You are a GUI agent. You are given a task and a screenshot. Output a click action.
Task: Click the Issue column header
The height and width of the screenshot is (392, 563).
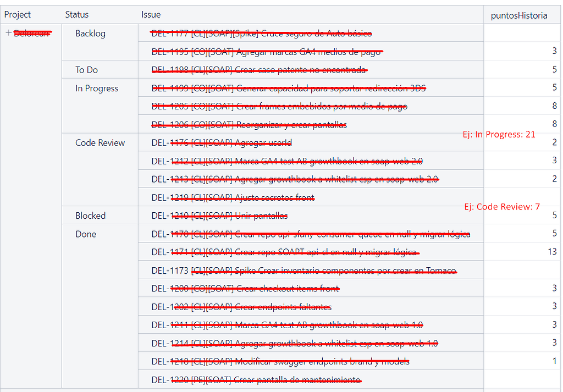pyautogui.click(x=151, y=14)
